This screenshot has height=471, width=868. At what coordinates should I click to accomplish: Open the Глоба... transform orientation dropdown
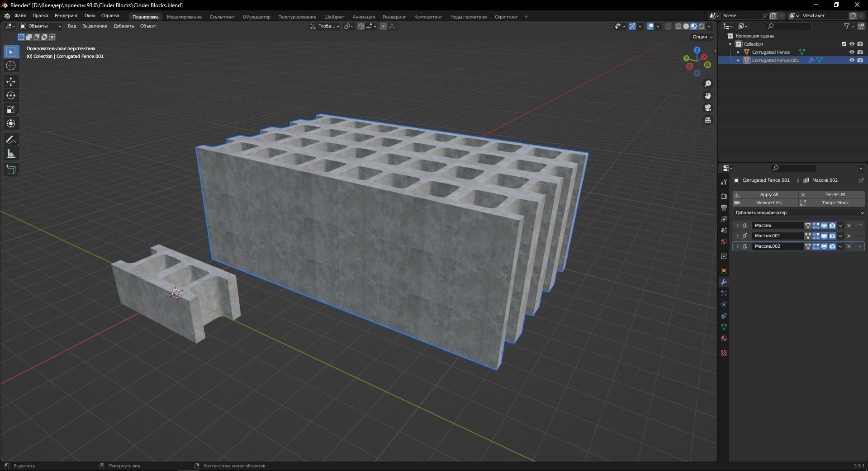pyautogui.click(x=325, y=26)
